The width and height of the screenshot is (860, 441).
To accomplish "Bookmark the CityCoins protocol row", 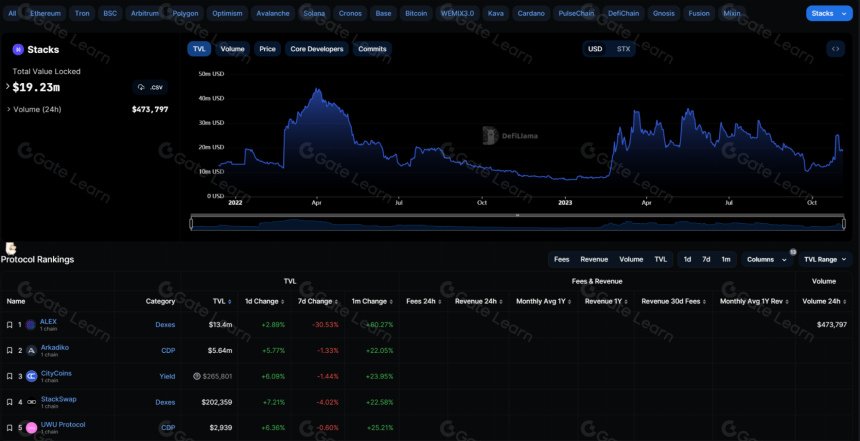I will click(x=9, y=376).
